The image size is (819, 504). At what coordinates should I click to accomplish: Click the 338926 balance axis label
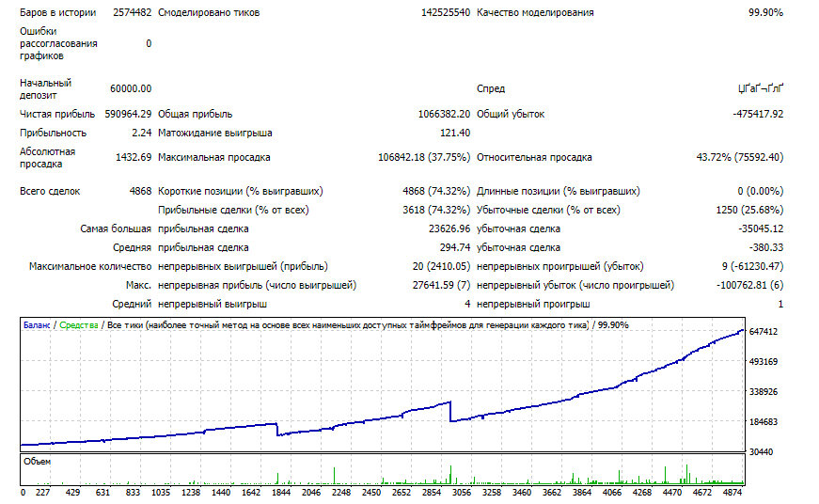tap(764, 392)
